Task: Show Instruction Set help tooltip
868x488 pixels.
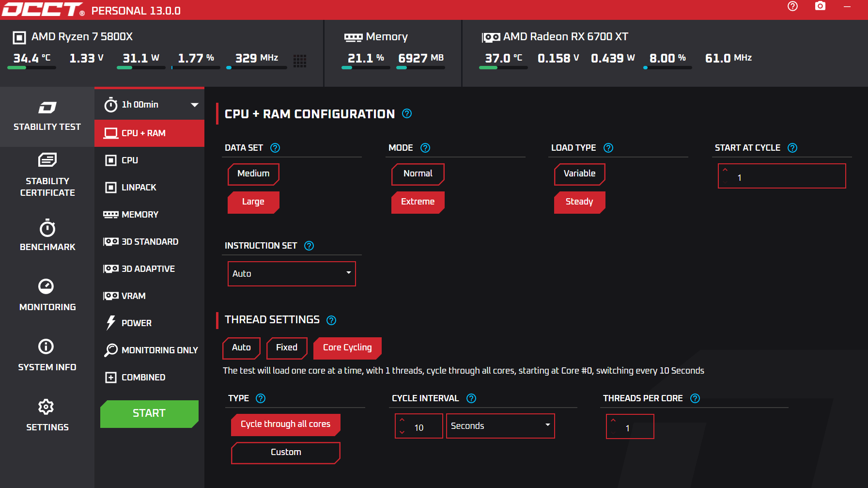Action: click(309, 246)
